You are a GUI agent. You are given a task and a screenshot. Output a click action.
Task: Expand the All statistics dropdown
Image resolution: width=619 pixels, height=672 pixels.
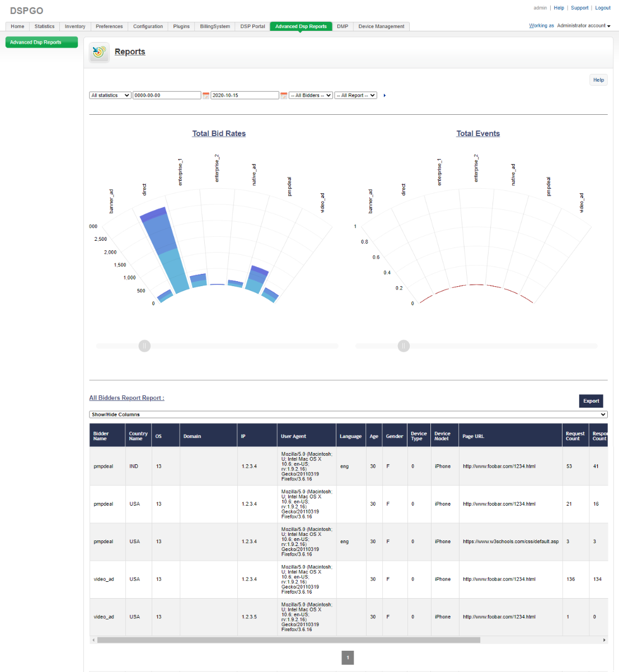[110, 96]
